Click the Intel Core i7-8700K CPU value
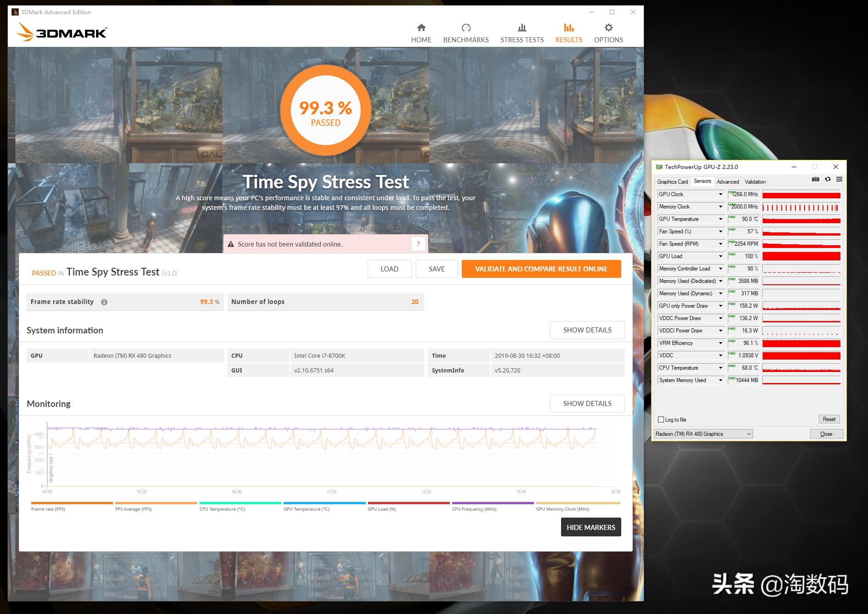 (x=357, y=355)
